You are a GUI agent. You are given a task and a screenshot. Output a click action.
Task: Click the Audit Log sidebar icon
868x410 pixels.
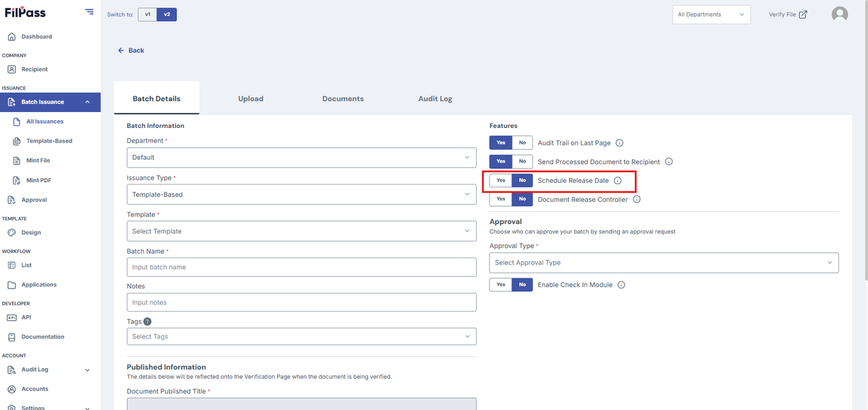click(12, 370)
